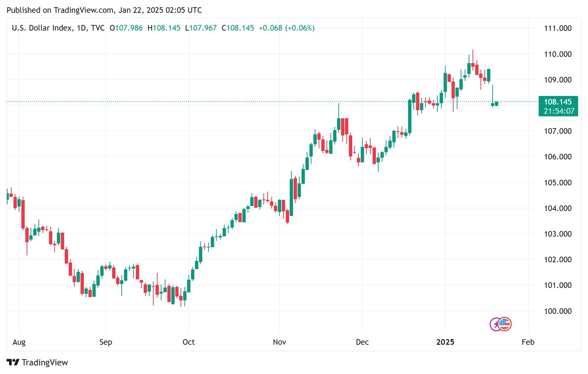
Task: Click the 21:54:07 bar countdown timer
Action: tap(559, 111)
